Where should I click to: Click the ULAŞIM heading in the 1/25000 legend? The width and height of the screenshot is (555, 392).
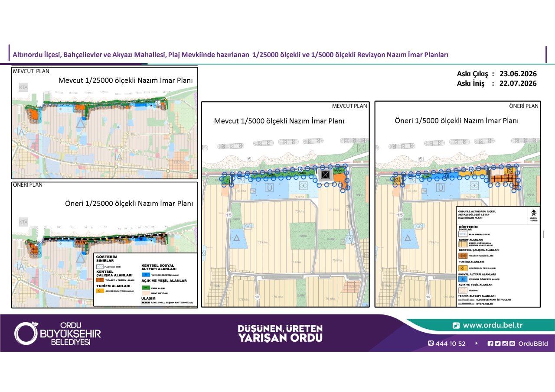coord(148,298)
